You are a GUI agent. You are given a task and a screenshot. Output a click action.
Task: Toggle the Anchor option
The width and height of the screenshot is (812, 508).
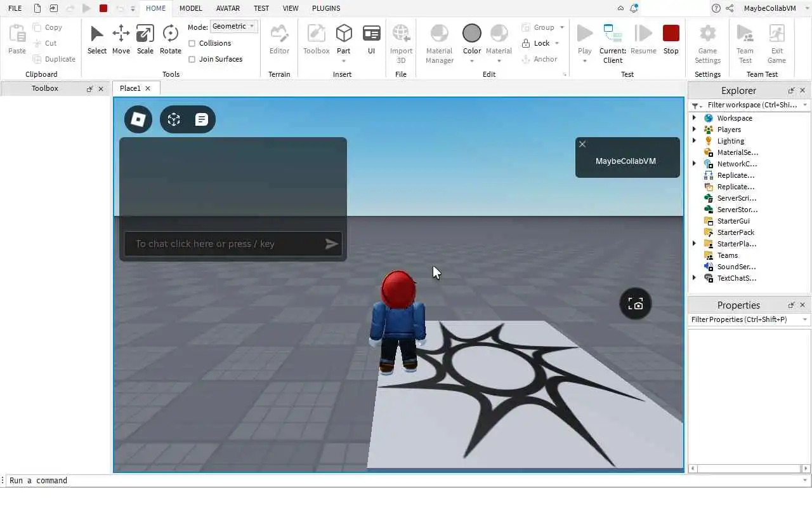point(539,59)
